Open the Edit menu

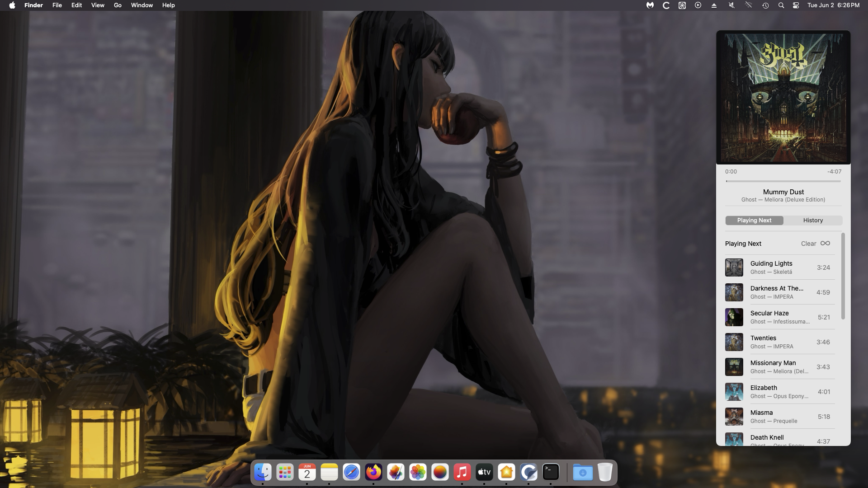tap(76, 5)
